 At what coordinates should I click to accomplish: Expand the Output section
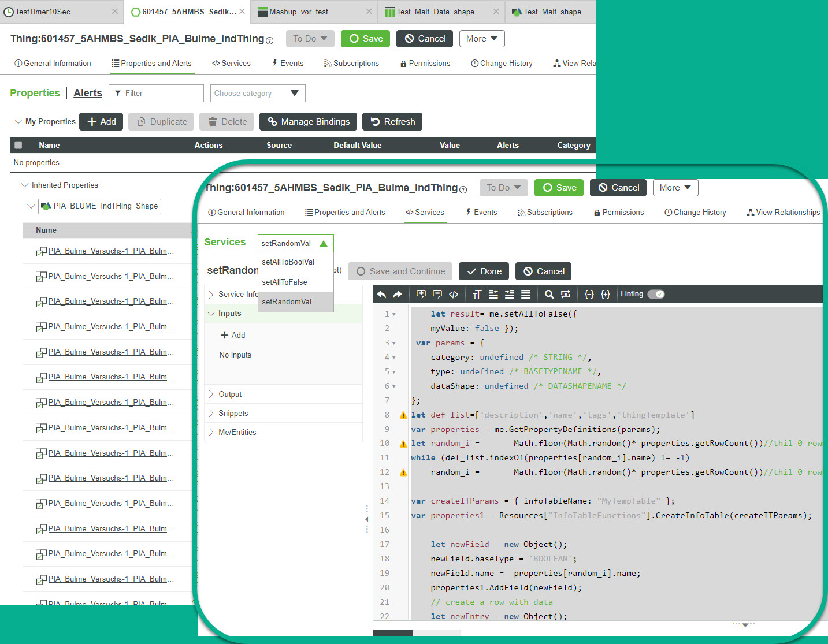230,394
